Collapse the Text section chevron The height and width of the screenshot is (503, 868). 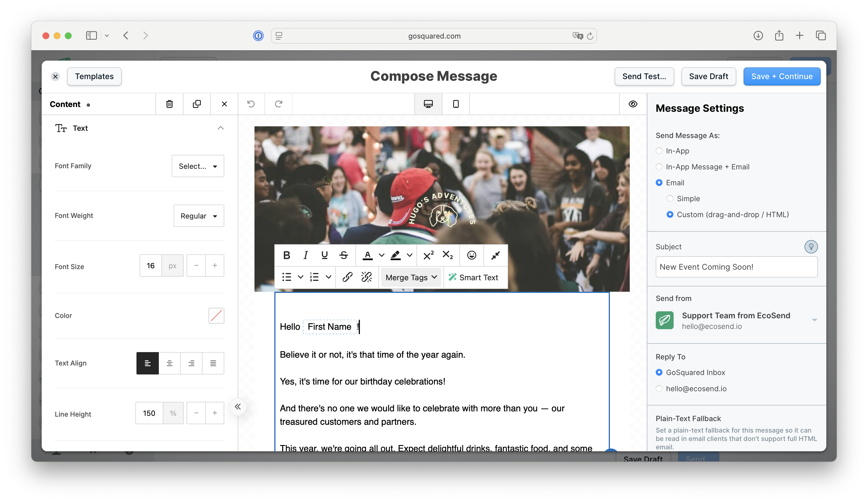point(220,128)
